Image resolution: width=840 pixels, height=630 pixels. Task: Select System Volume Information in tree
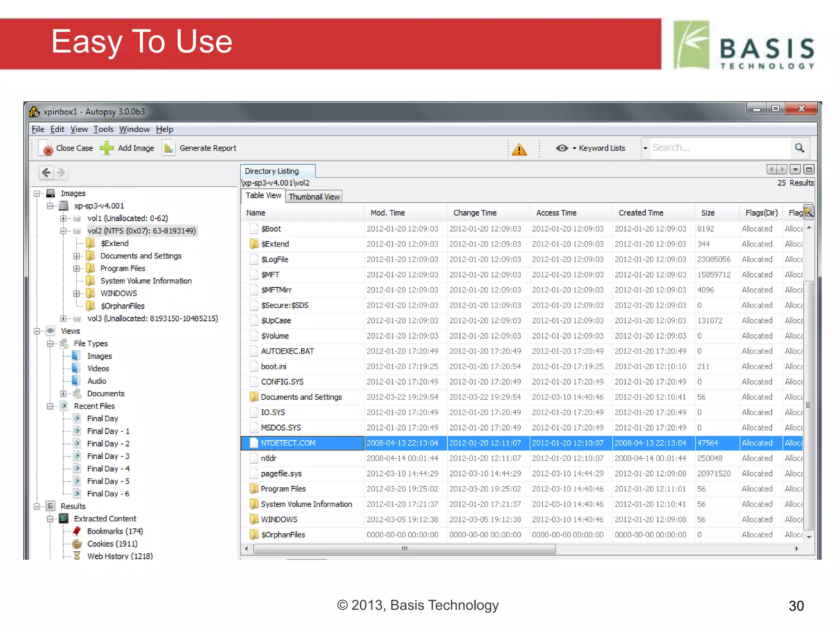pos(146,281)
